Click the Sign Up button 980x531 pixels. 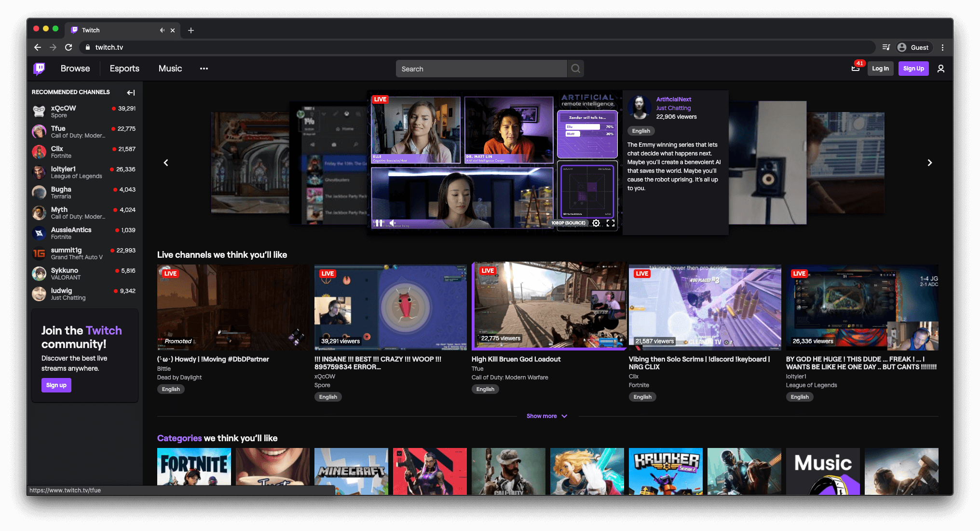tap(912, 69)
